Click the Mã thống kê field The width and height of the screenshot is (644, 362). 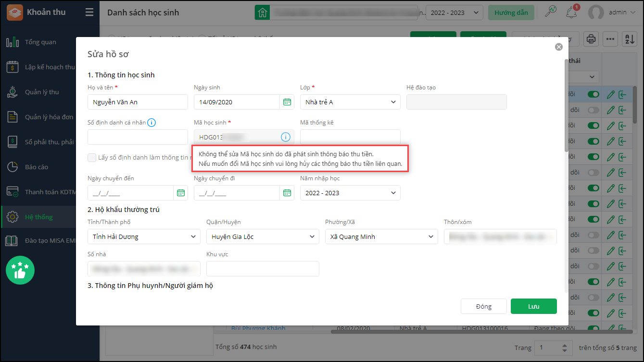point(350,137)
